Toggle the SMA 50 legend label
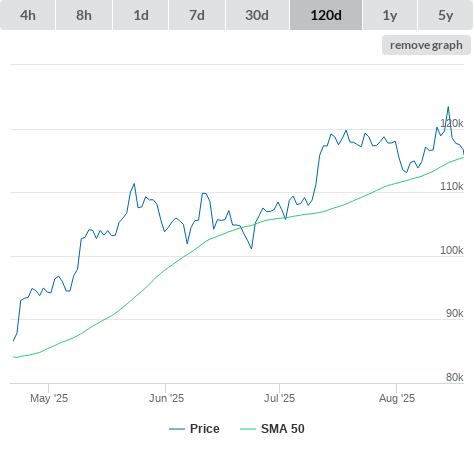474x455 pixels. click(x=283, y=429)
